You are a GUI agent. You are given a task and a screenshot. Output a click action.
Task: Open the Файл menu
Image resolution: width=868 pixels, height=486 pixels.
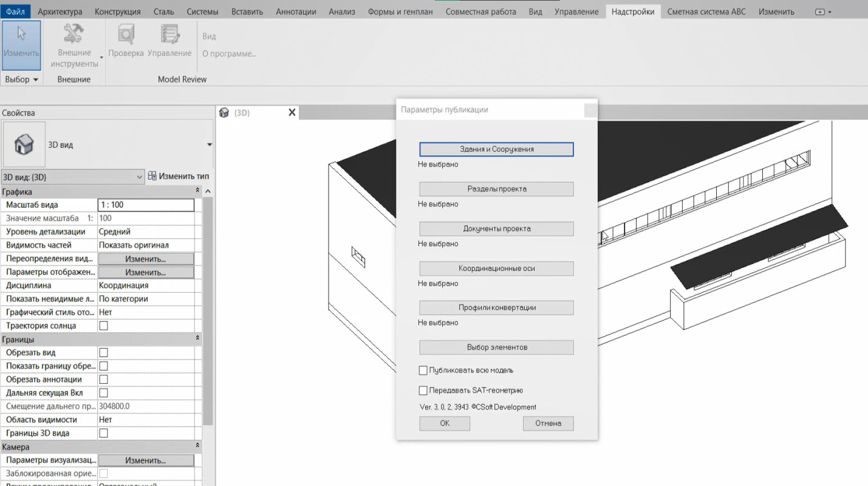click(x=15, y=11)
